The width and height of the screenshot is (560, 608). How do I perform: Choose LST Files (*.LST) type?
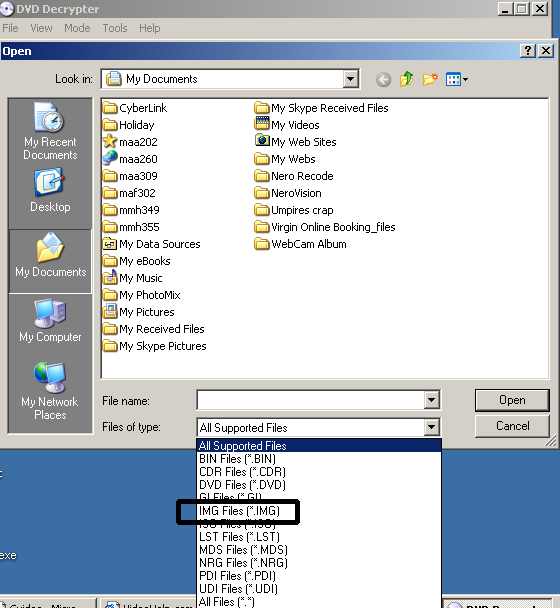click(319, 537)
